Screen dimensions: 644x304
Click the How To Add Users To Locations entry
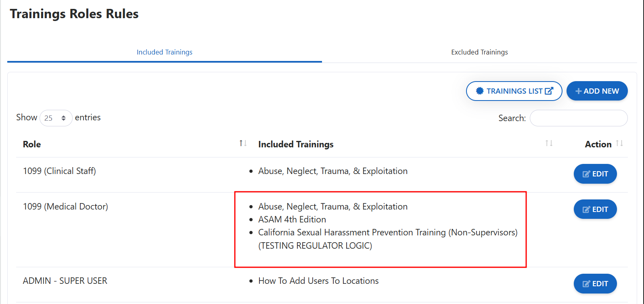[318, 281]
